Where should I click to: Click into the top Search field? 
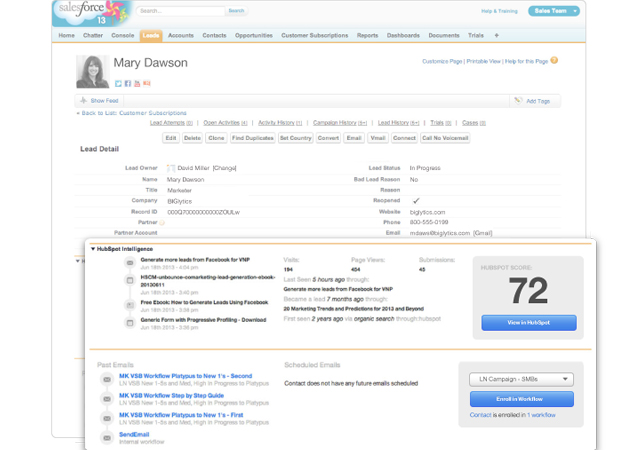click(x=180, y=11)
